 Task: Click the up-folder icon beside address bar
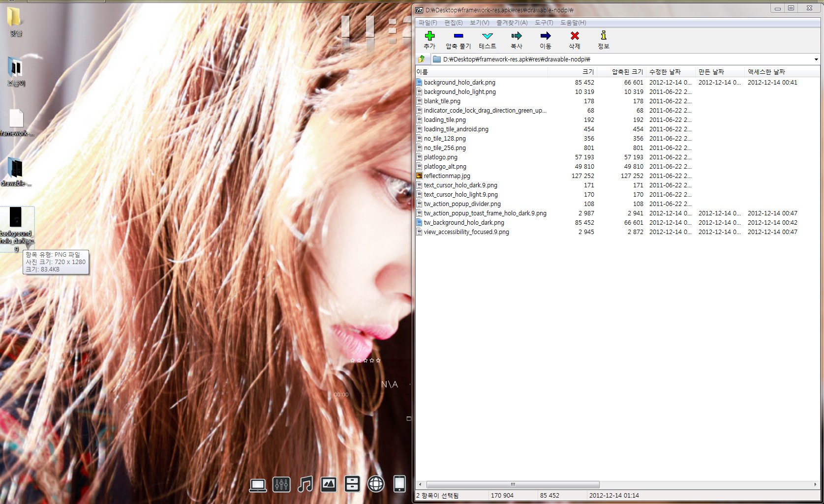tap(422, 59)
